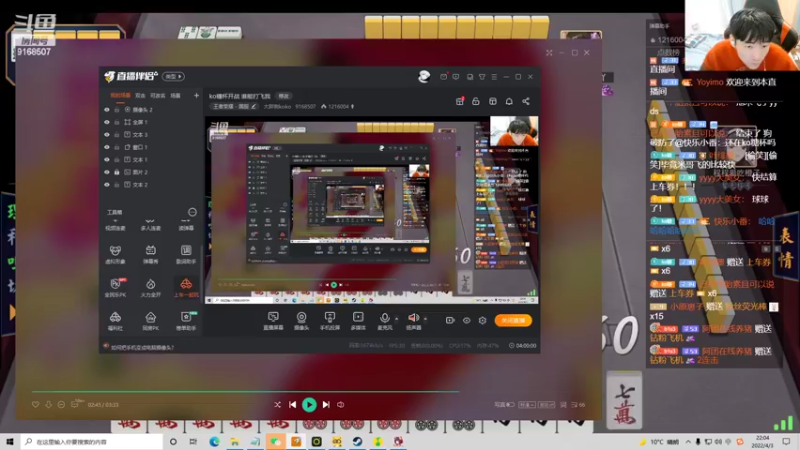Click the share icon in 直播伴侣 header
800x450 pixels.
(x=526, y=101)
